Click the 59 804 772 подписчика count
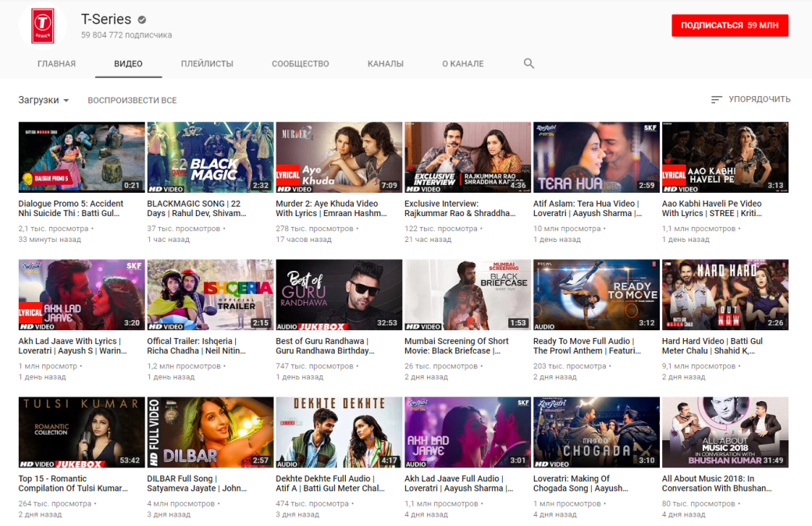Image resolution: width=812 pixels, height=526 pixels. click(126, 35)
